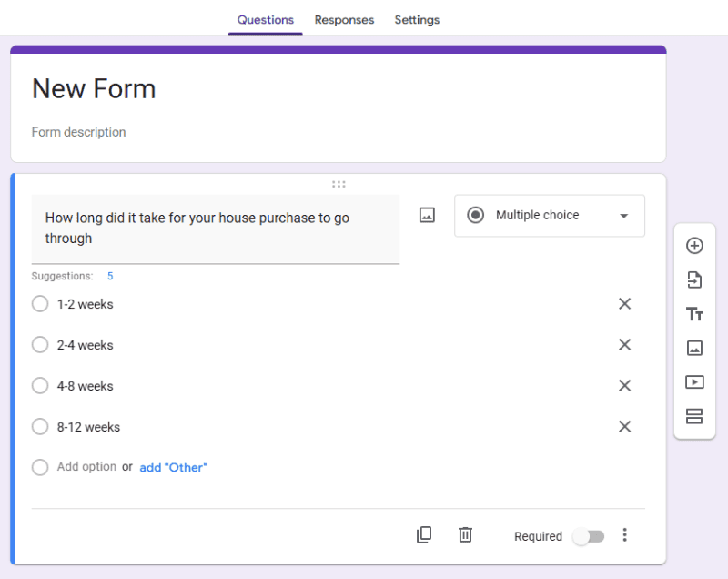Open the Settings tab
Screen dimensions: 728x579
tap(417, 20)
